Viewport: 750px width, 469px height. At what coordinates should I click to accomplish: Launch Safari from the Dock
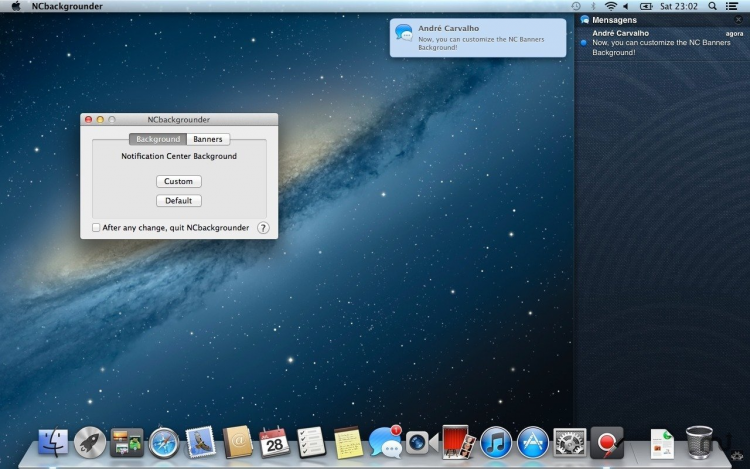[164, 443]
